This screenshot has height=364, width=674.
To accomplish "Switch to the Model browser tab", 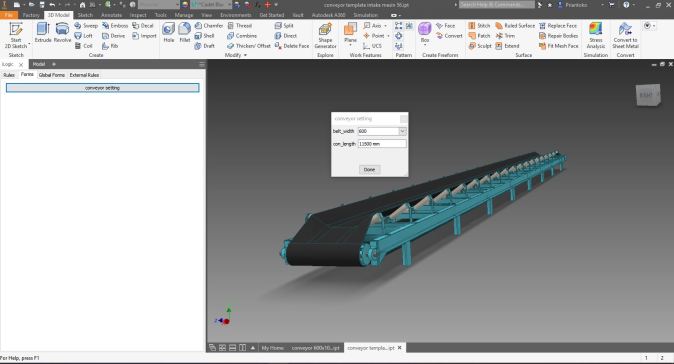I will click(x=39, y=64).
